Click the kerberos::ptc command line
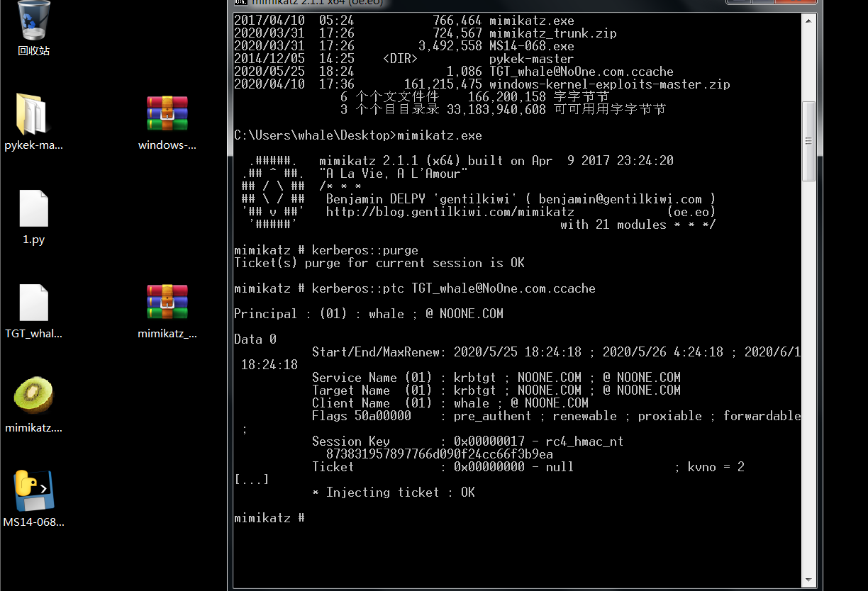Image resolution: width=868 pixels, height=591 pixels. pyautogui.click(x=415, y=288)
